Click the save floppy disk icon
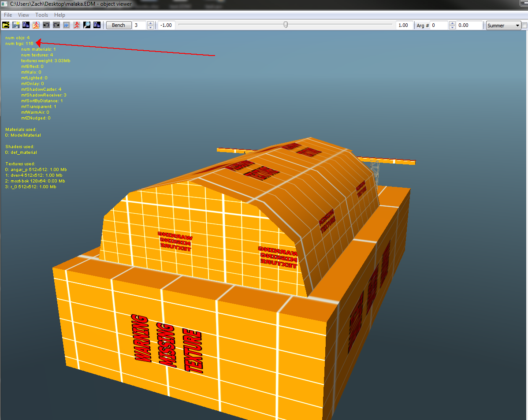 [x=16, y=25]
